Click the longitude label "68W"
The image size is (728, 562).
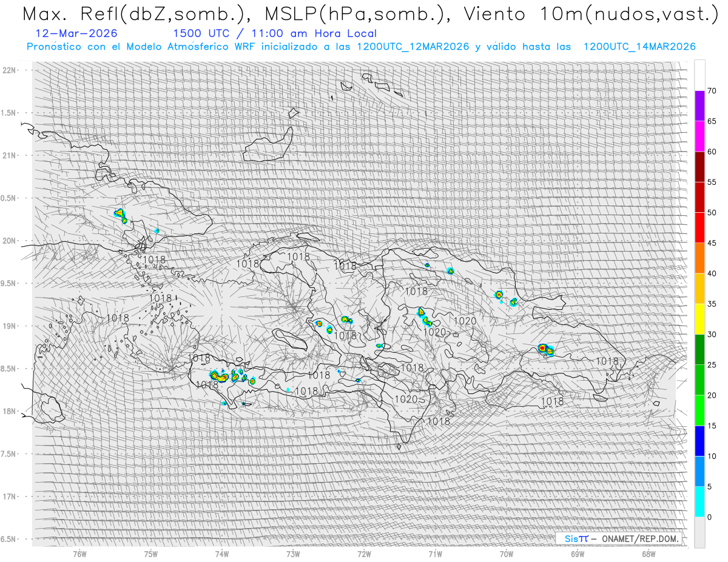pos(649,554)
